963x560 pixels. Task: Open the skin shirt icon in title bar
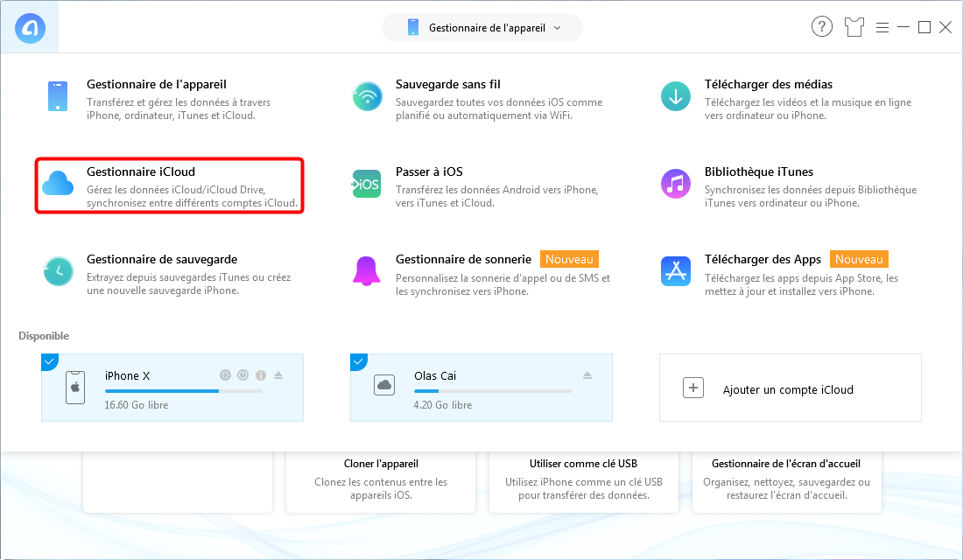point(854,27)
